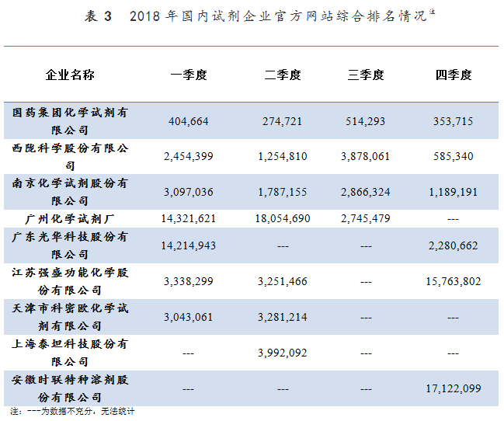The height and width of the screenshot is (421, 504).
Task: Select the '企业名称' column header
Action: point(71,75)
